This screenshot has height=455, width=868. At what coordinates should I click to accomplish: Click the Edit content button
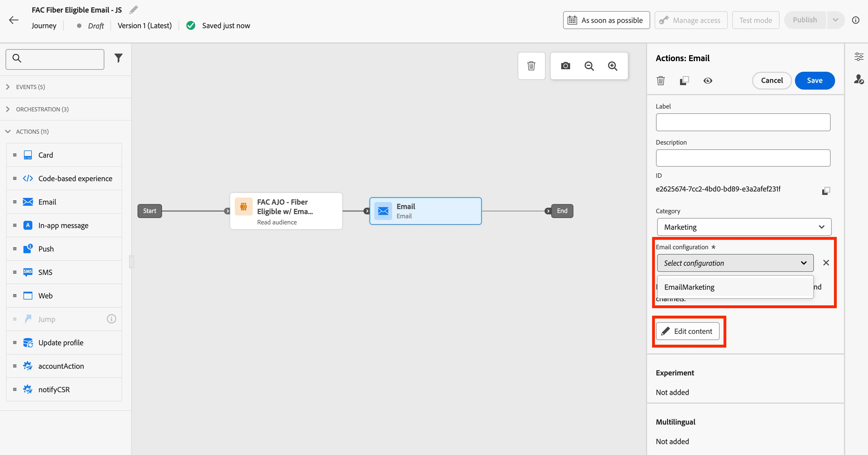687,331
